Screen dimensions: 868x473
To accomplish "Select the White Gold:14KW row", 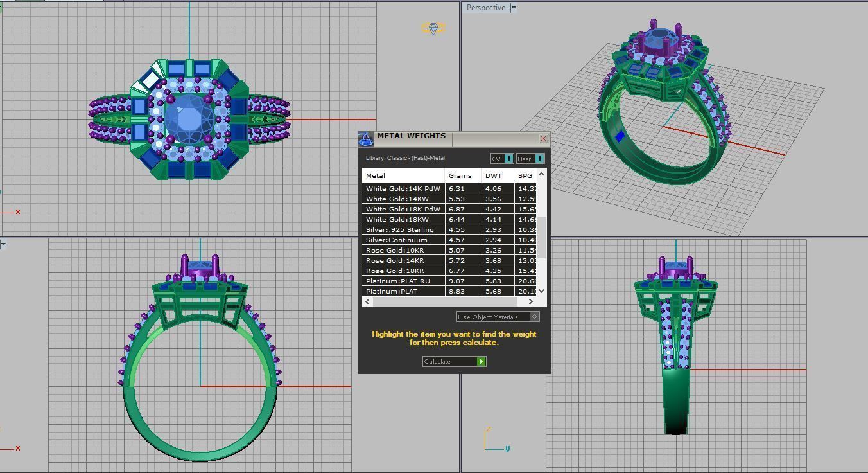I will click(449, 199).
